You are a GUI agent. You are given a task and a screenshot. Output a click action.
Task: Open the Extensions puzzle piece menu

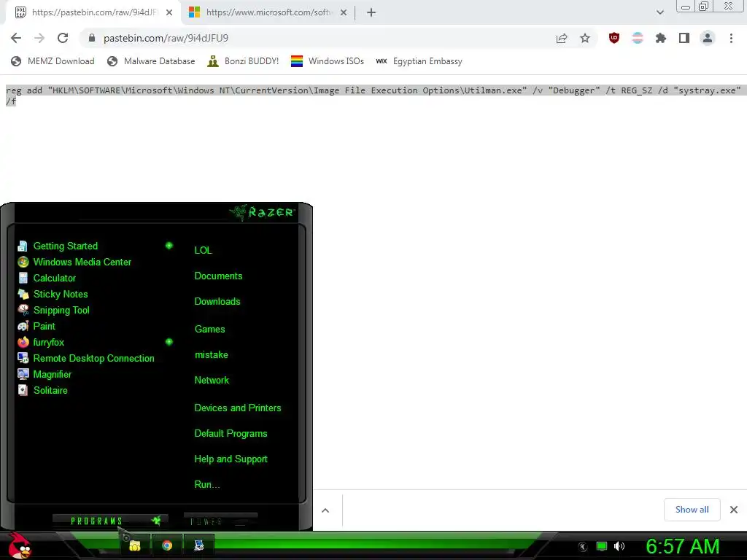tap(661, 38)
